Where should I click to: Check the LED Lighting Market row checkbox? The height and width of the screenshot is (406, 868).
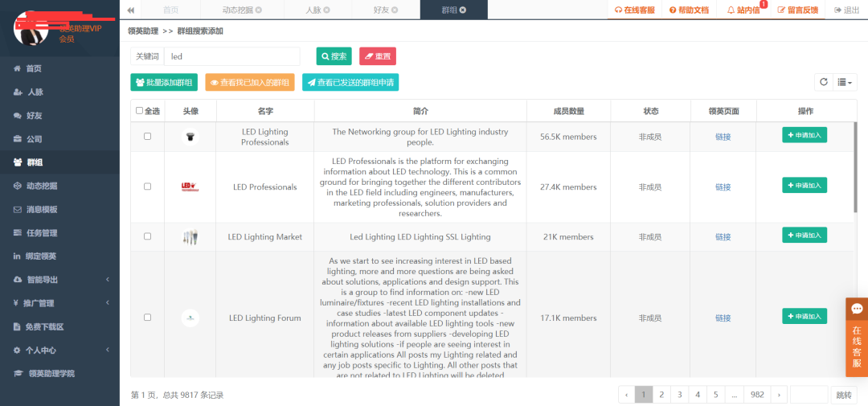147,236
